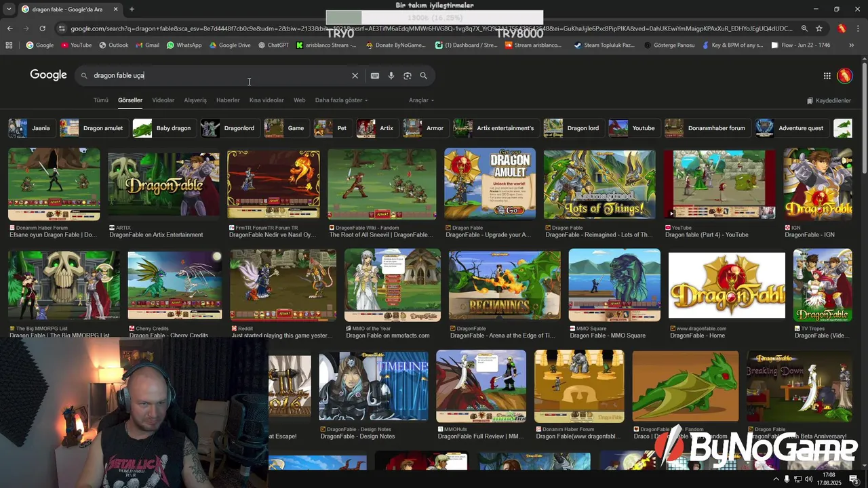The width and height of the screenshot is (868, 488).
Task: Bookmark this page with the star icon
Action: point(819,28)
